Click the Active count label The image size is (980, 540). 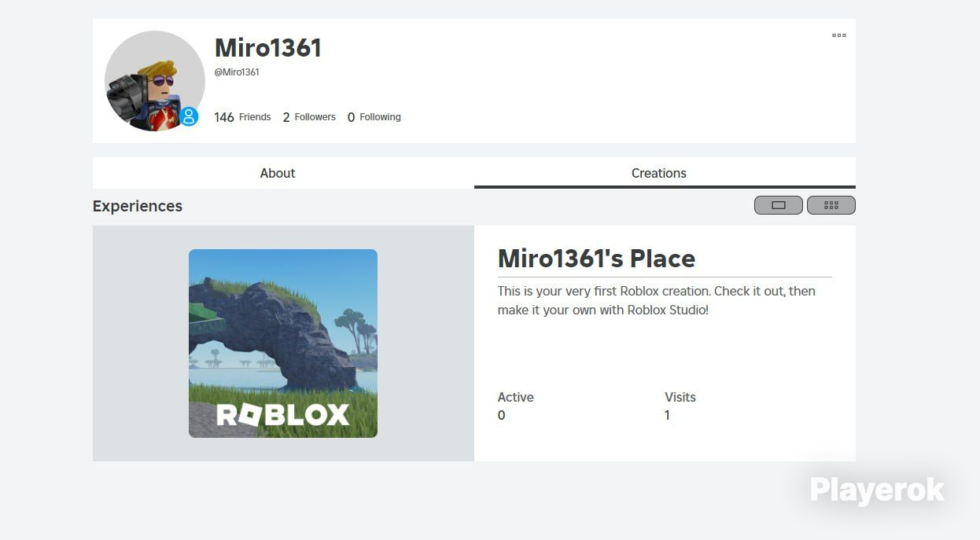click(516, 397)
